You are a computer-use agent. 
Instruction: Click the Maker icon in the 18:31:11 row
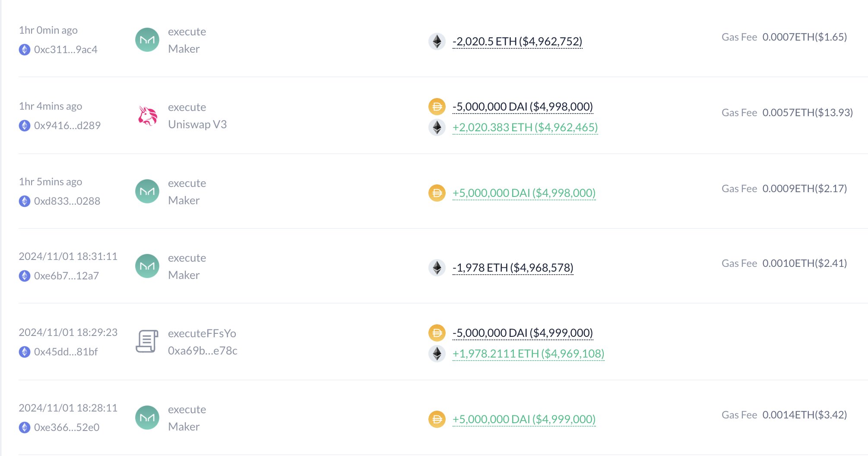point(147,266)
